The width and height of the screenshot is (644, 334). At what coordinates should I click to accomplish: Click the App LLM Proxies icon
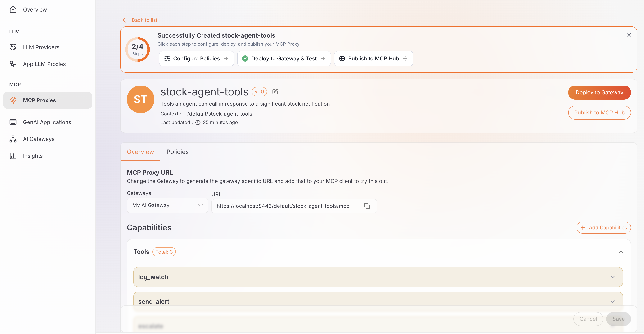pos(13,64)
